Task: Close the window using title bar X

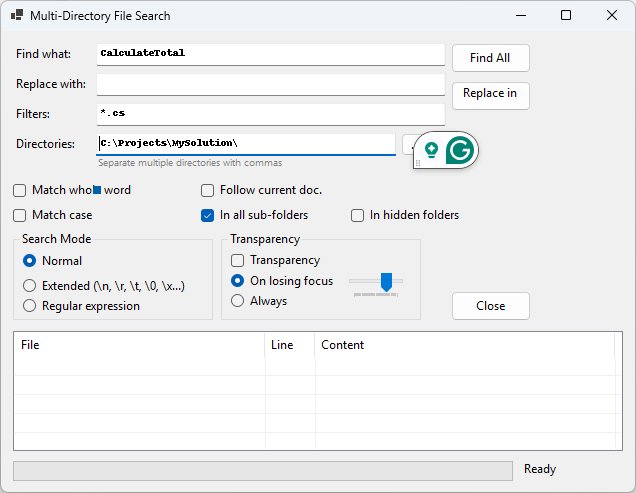Action: 612,15
